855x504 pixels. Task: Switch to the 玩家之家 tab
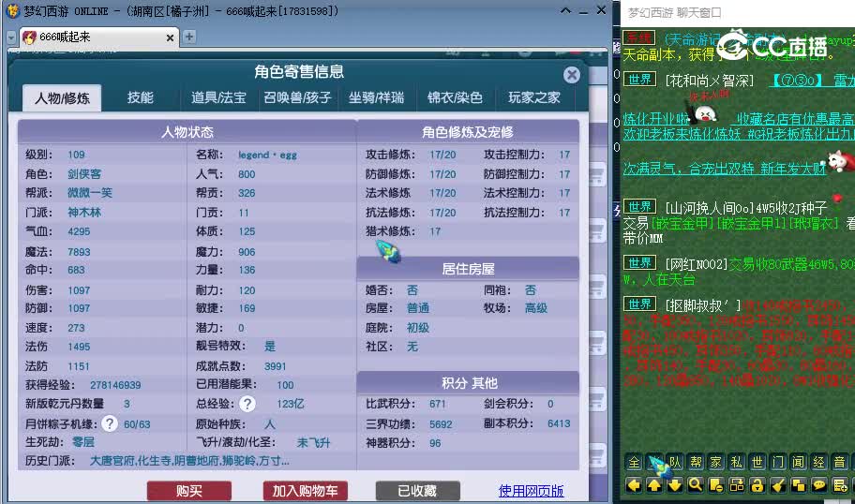[x=534, y=98]
